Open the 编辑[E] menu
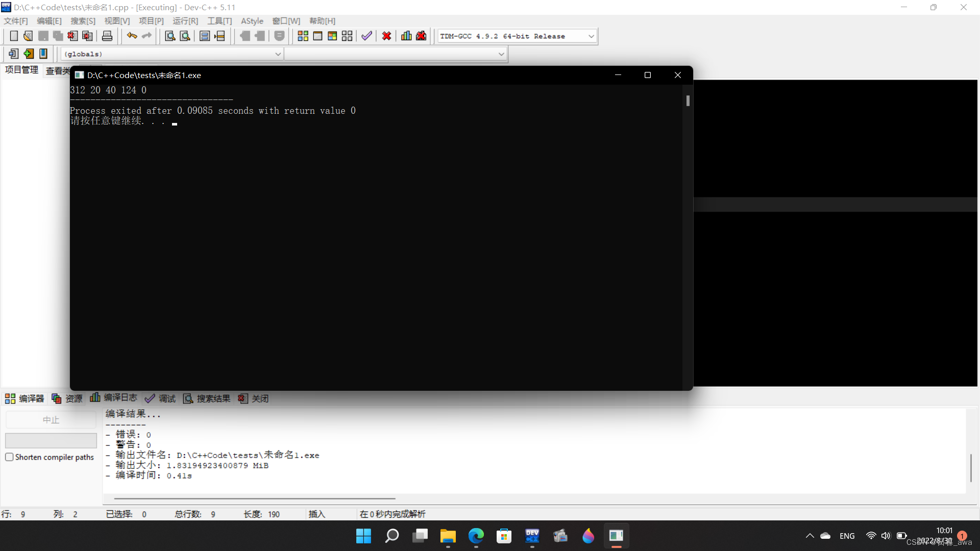This screenshot has height=551, width=980. click(x=49, y=21)
